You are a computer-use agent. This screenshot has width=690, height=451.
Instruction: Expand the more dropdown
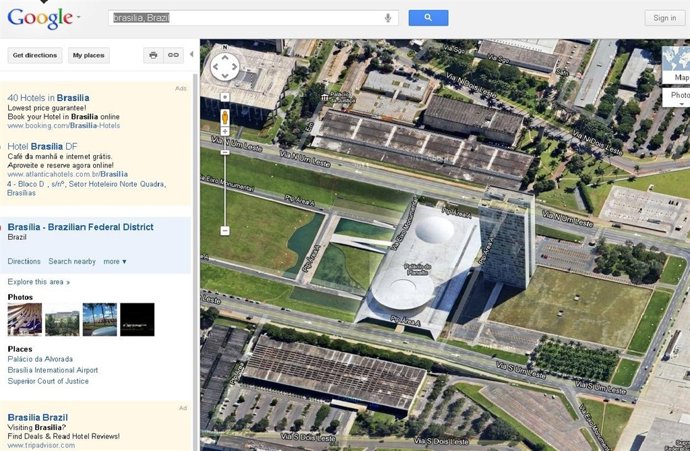[x=114, y=261]
